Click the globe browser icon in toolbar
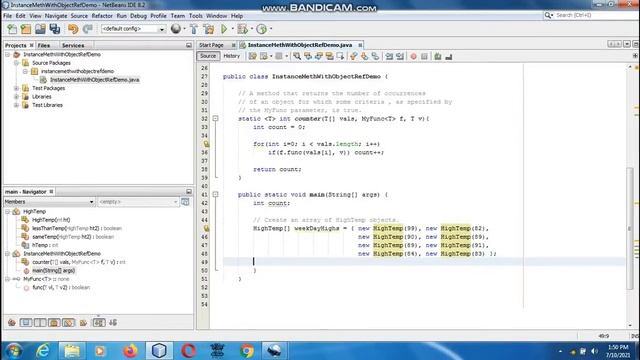 click(x=176, y=29)
